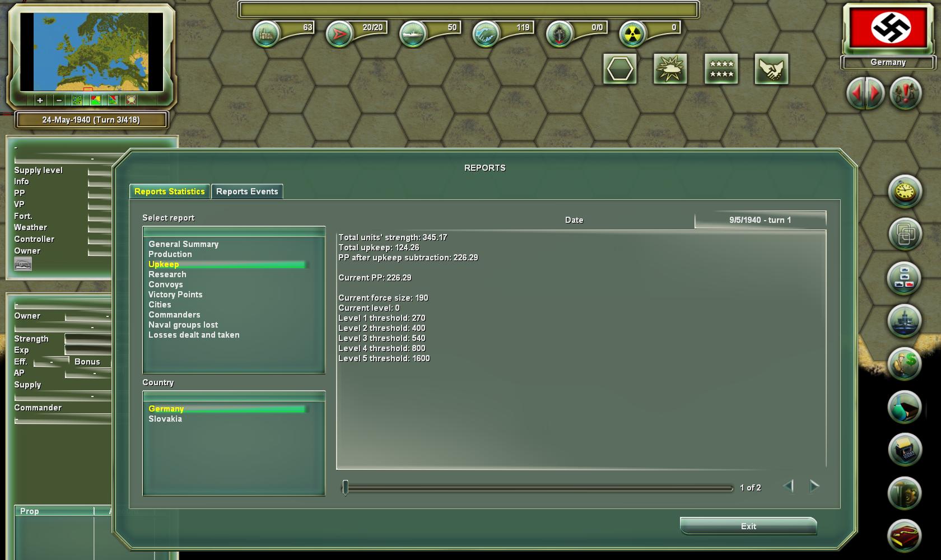Zoom in the minimap with plus button

pos(40,100)
